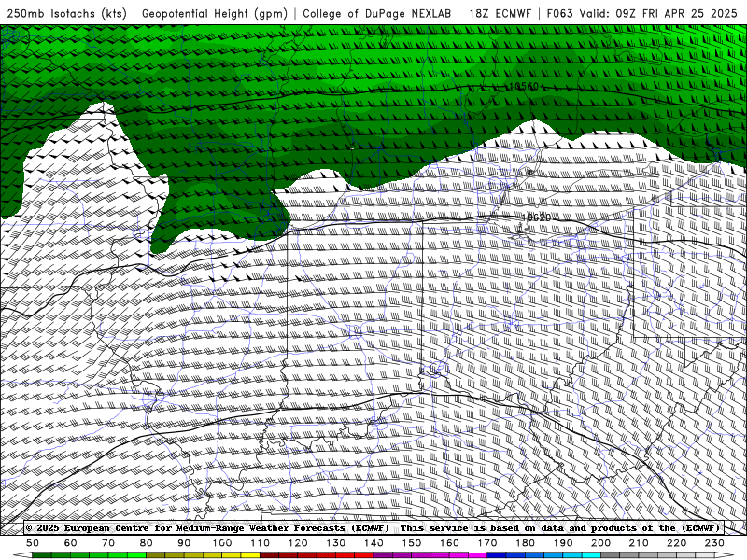Click the 100 value on the color scale
The image size is (747, 560).
pos(222,543)
